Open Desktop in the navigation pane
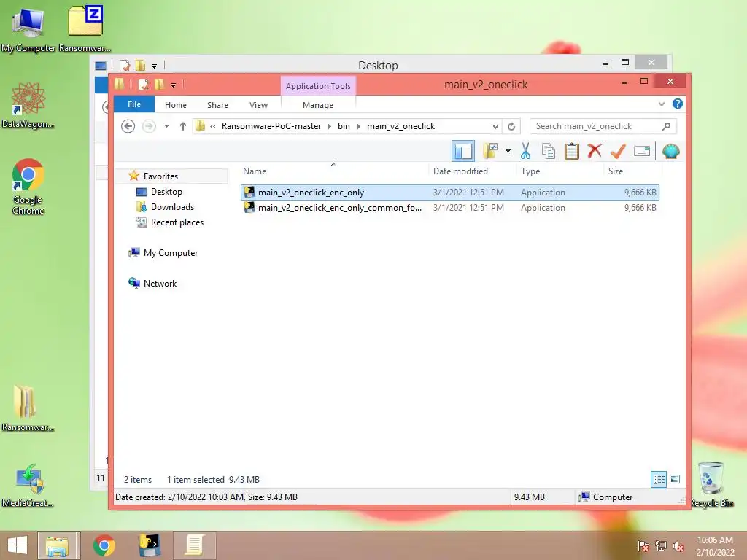747x560 pixels. coord(166,192)
